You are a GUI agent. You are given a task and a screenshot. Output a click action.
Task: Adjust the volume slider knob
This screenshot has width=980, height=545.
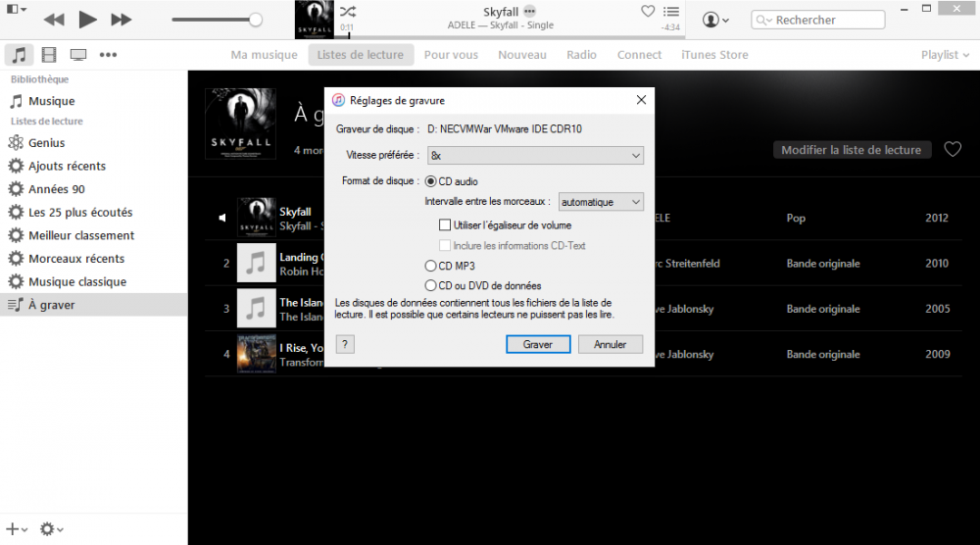(255, 20)
